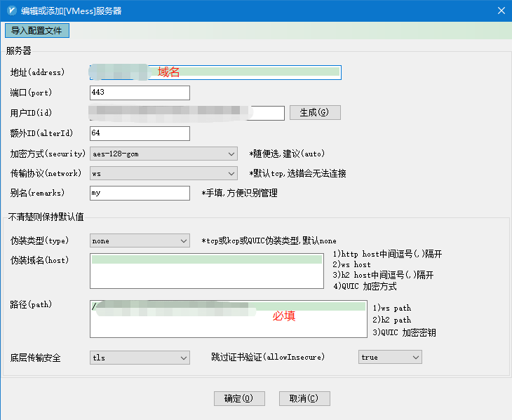Click the 别名(remarks) field containing my
512x420 pixels.
pyautogui.click(x=140, y=194)
